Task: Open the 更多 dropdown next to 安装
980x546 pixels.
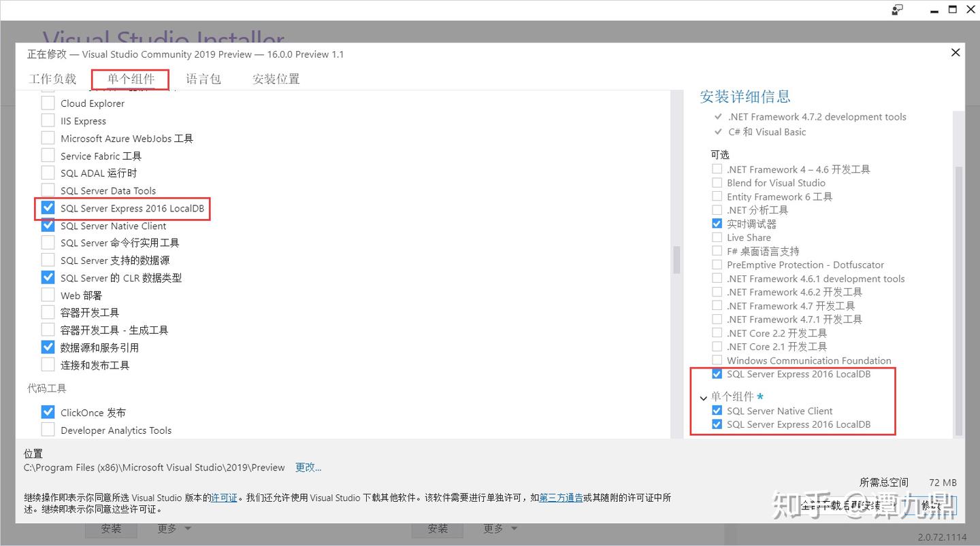Action: 500,528
